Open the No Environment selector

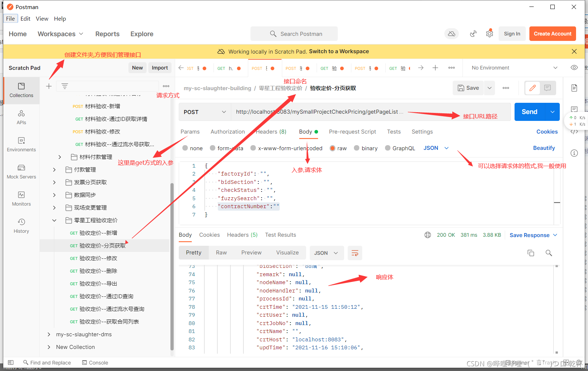515,68
